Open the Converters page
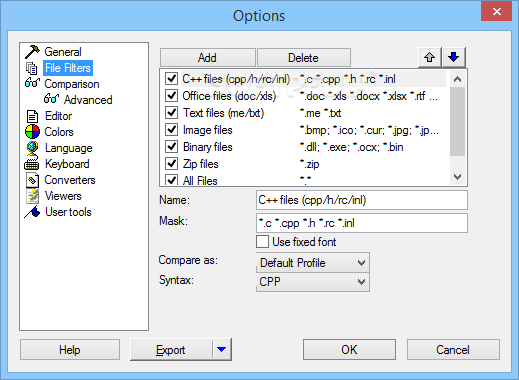 (x=70, y=180)
